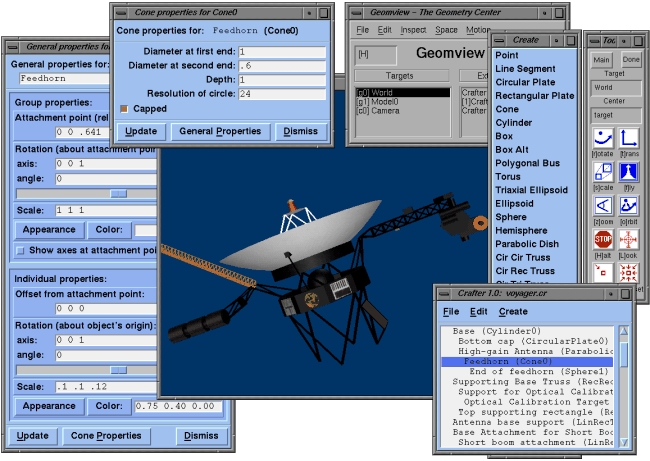Toggle the Capped checkbox
Image resolution: width=650 pixels, height=461 pixels.
coord(125,108)
